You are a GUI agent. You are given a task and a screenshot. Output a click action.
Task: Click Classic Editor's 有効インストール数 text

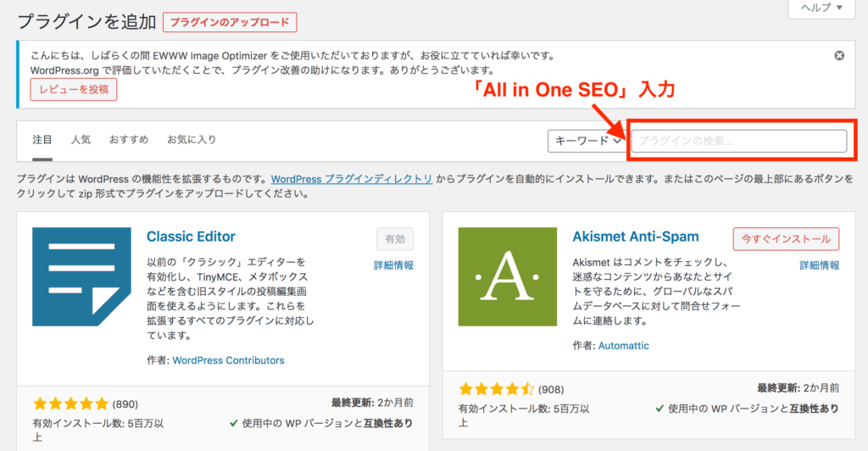click(98, 430)
